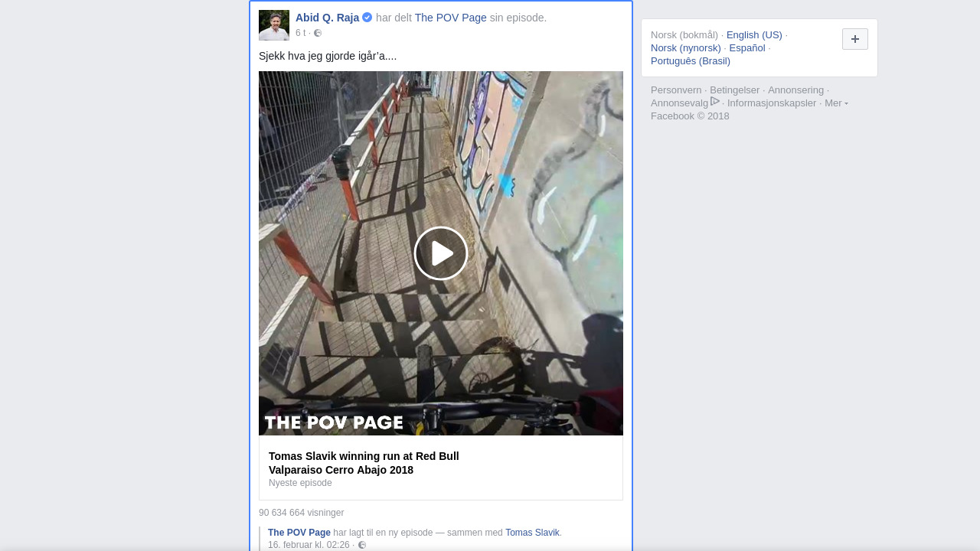Click the THE POV PAGE watermark on the video

click(334, 422)
